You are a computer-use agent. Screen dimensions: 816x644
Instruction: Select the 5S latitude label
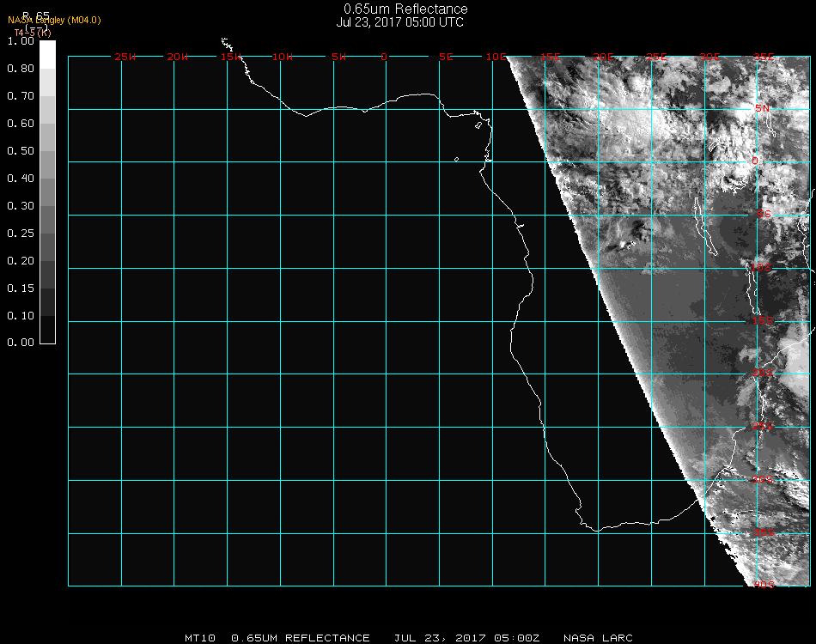tap(764, 215)
